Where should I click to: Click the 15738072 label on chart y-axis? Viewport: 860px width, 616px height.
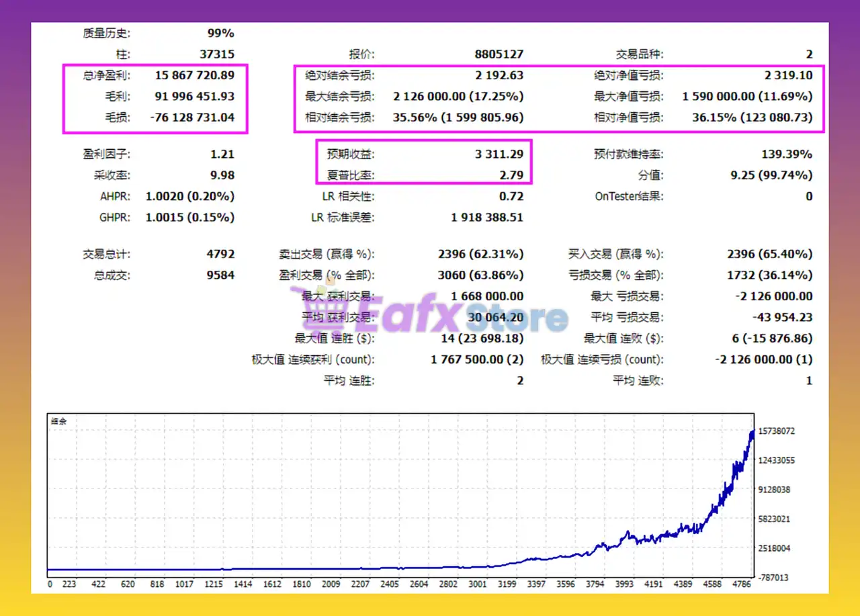pyautogui.click(x=777, y=431)
